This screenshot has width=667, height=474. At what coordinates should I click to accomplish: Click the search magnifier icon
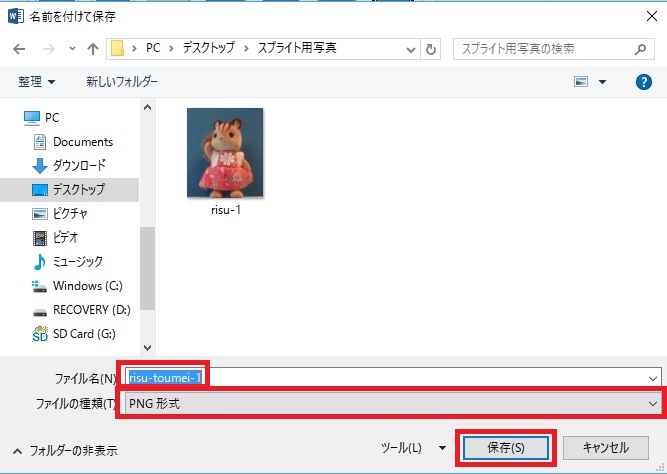(x=640, y=49)
